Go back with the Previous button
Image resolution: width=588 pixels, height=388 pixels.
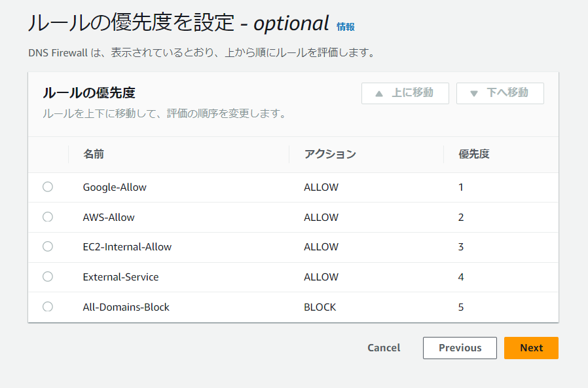click(460, 348)
